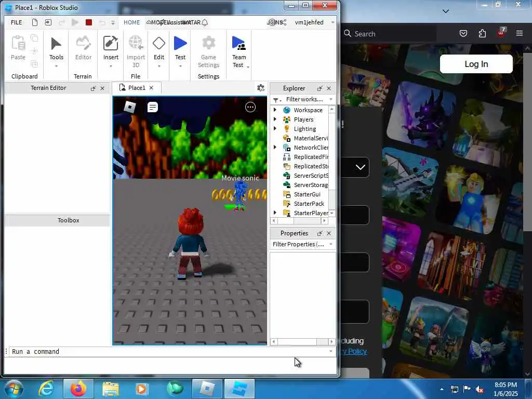Viewport: 532px width, 399px height.
Task: Stop the playtest with the red stop button
Action: tap(89, 22)
